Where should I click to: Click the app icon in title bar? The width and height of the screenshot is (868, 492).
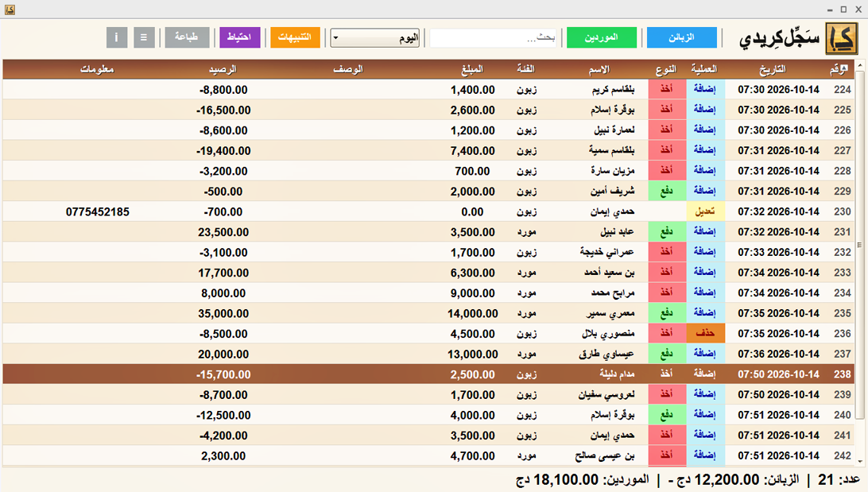(10, 10)
